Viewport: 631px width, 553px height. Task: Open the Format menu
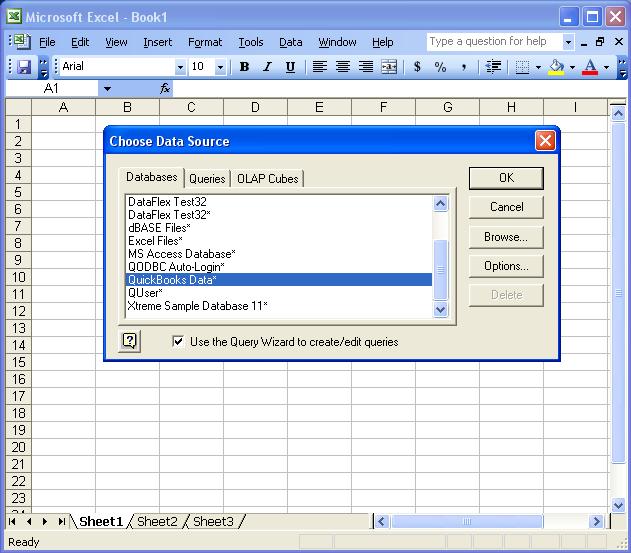tap(205, 42)
